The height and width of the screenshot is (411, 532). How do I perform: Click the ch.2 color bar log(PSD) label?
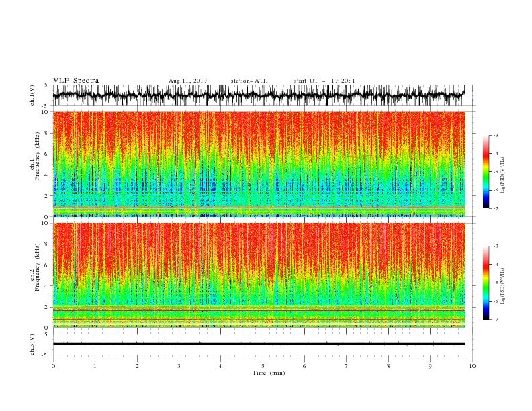tap(503, 286)
